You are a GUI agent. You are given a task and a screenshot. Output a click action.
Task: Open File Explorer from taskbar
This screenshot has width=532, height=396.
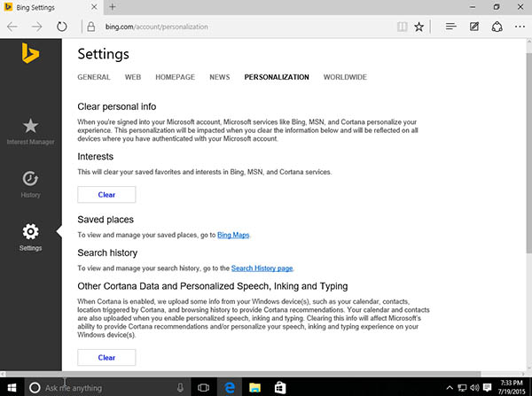254,387
